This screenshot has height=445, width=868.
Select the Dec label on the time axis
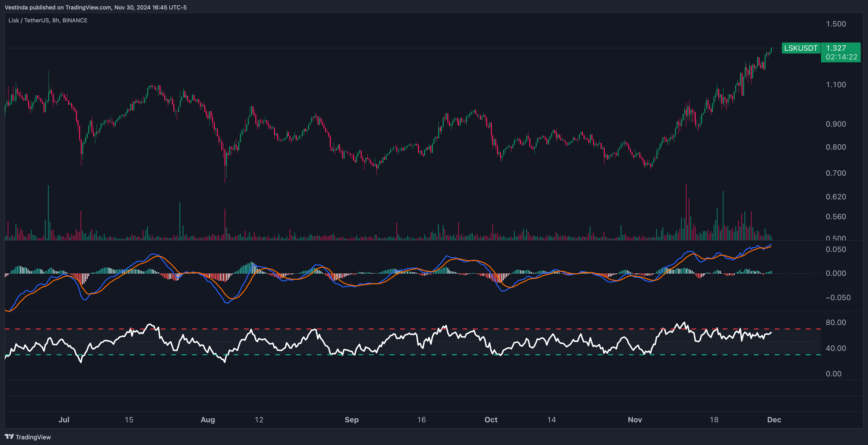(774, 420)
